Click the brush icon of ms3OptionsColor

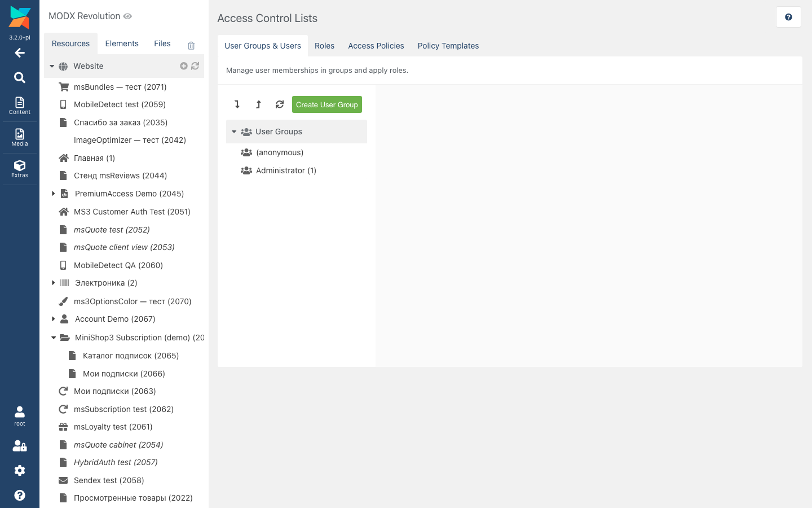(64, 301)
